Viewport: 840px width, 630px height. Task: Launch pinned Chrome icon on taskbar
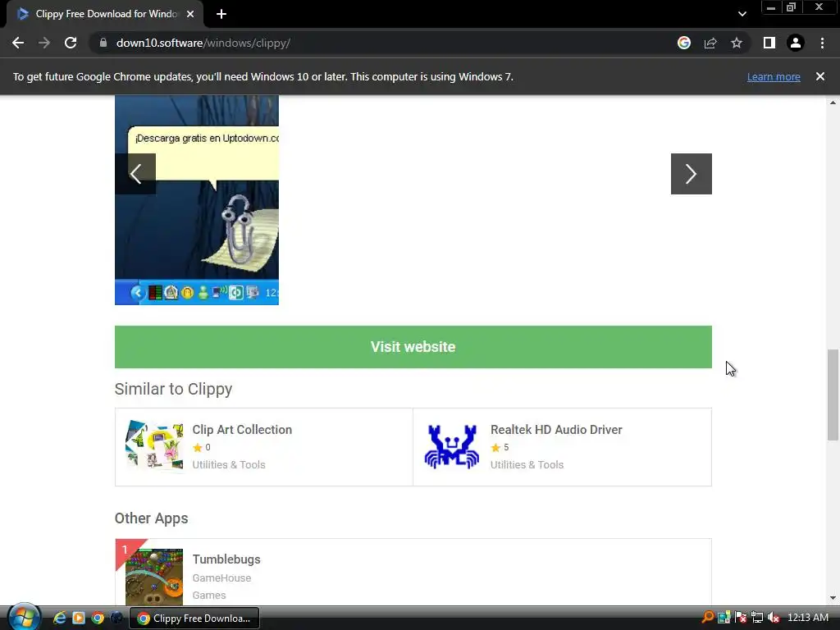[x=98, y=618]
